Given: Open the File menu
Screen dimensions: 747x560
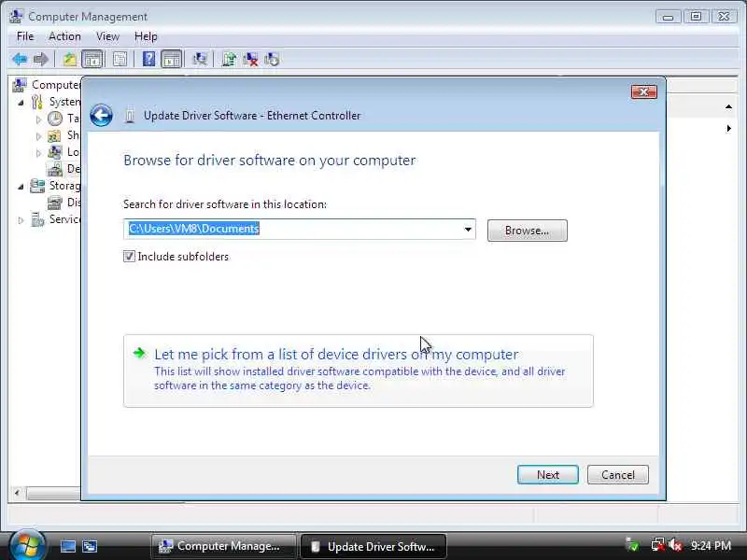Looking at the screenshot, I should (25, 36).
